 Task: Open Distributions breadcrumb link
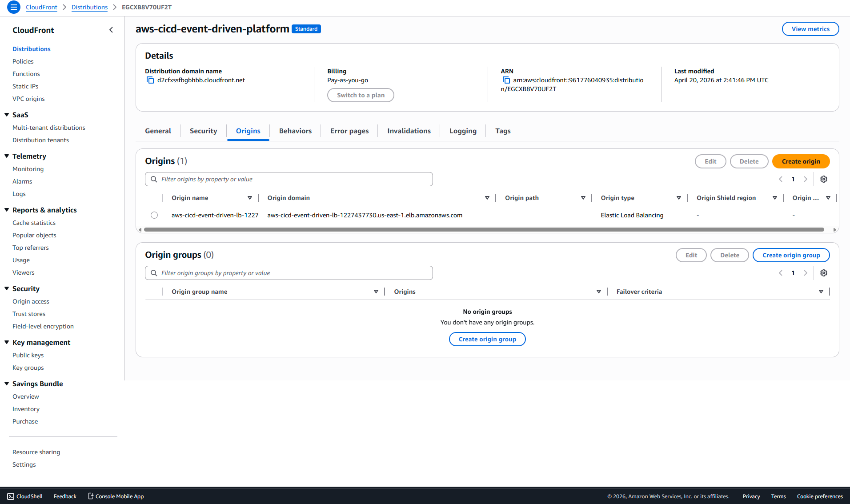tap(89, 7)
